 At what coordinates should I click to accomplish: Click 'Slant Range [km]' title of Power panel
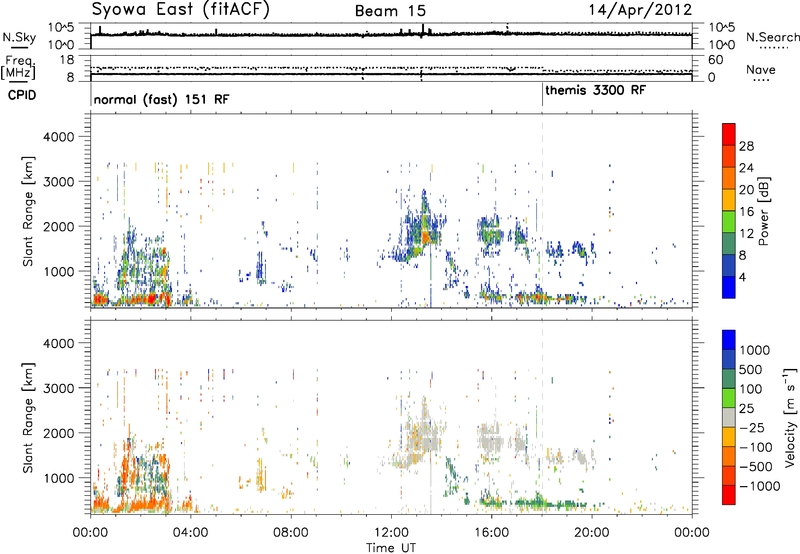click(x=28, y=211)
